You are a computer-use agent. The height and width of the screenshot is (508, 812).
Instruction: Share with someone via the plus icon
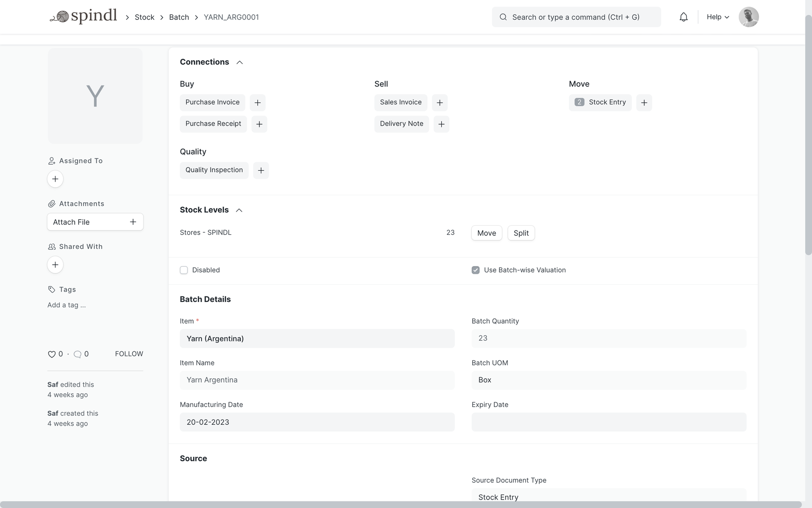(x=55, y=264)
